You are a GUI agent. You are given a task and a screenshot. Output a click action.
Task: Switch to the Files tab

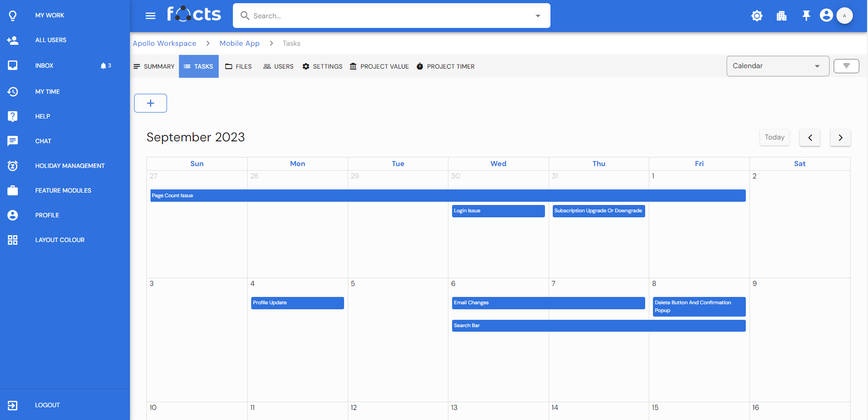[238, 67]
